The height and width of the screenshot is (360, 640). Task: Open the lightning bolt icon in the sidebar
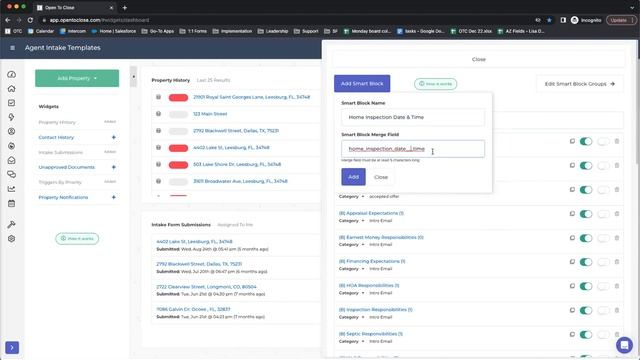coord(11,117)
